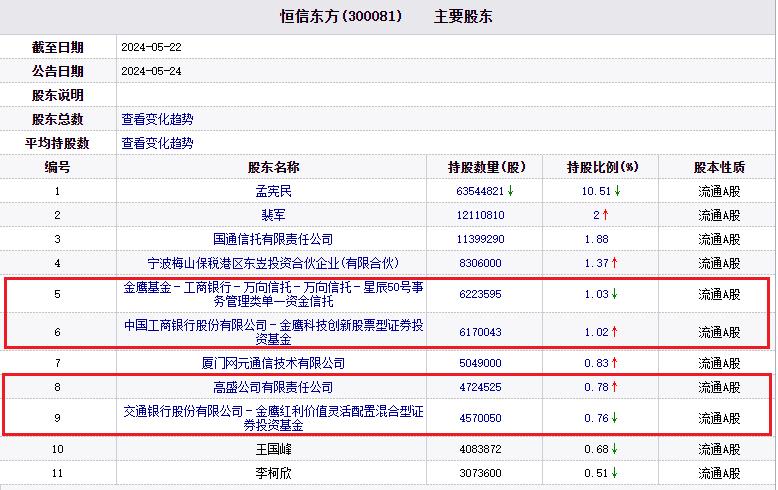Click holding ratio 0.51
The width and height of the screenshot is (778, 490).
click(596, 473)
